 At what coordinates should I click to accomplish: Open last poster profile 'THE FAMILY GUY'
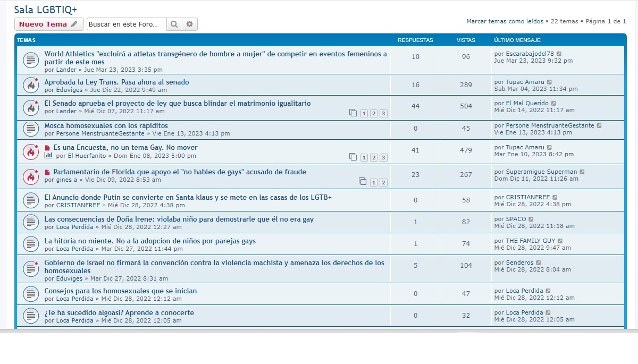[531, 241]
